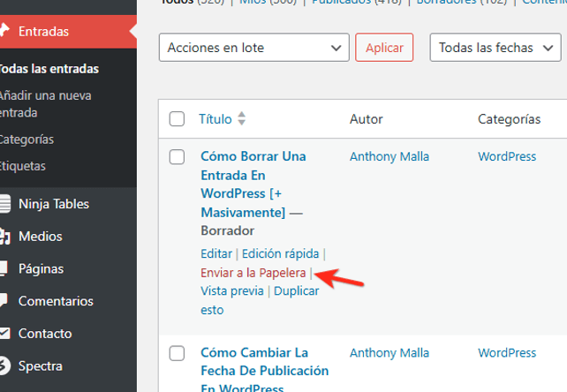Screen dimensions: 567x392
Task: Click Enviar a la Papelera link
Action: 253,273
